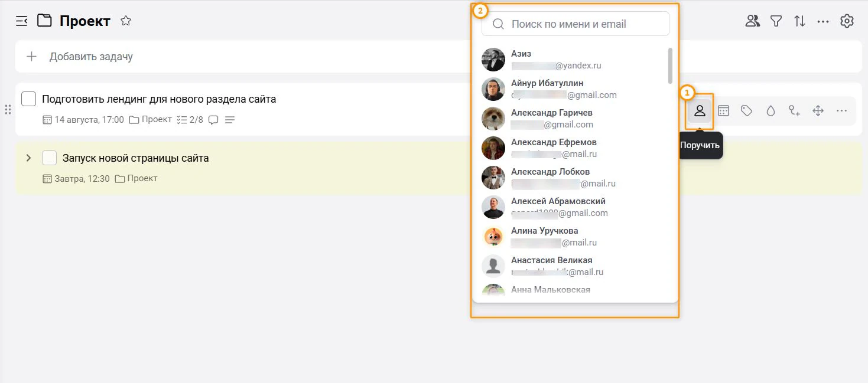This screenshot has height=383, width=868.
Task: Select Александр Гаричев as assignee
Action: point(574,119)
